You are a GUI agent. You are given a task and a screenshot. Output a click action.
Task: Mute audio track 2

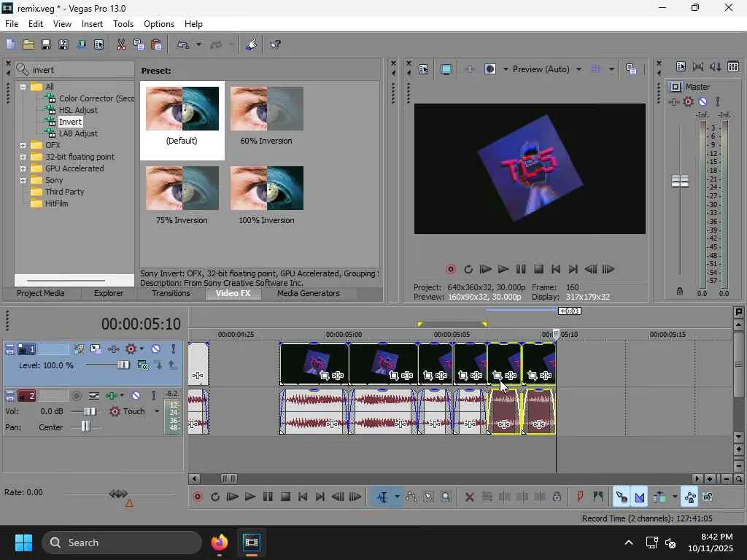136,396
